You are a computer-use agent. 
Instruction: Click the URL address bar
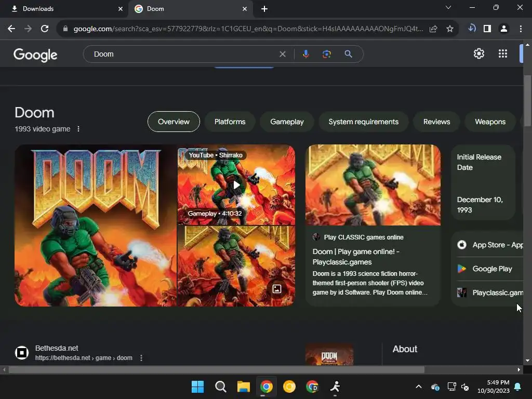(248, 29)
